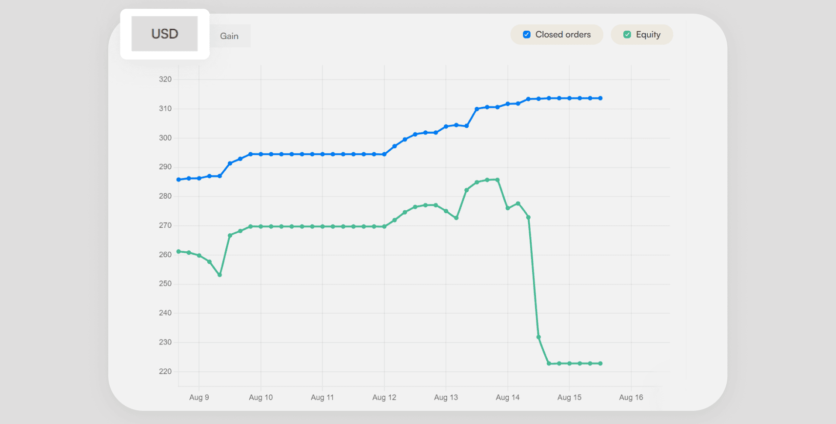Click the Equity legend label
836x424 pixels.
pyautogui.click(x=648, y=35)
